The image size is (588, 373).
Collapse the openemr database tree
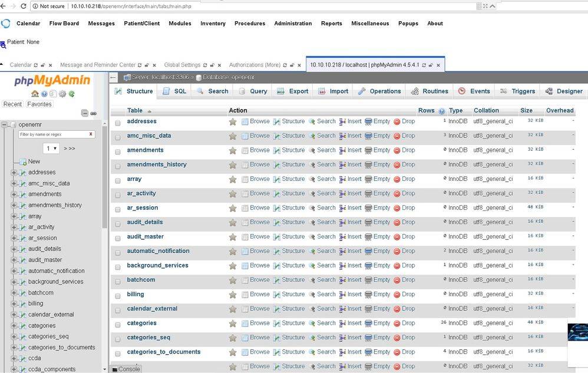pos(5,125)
